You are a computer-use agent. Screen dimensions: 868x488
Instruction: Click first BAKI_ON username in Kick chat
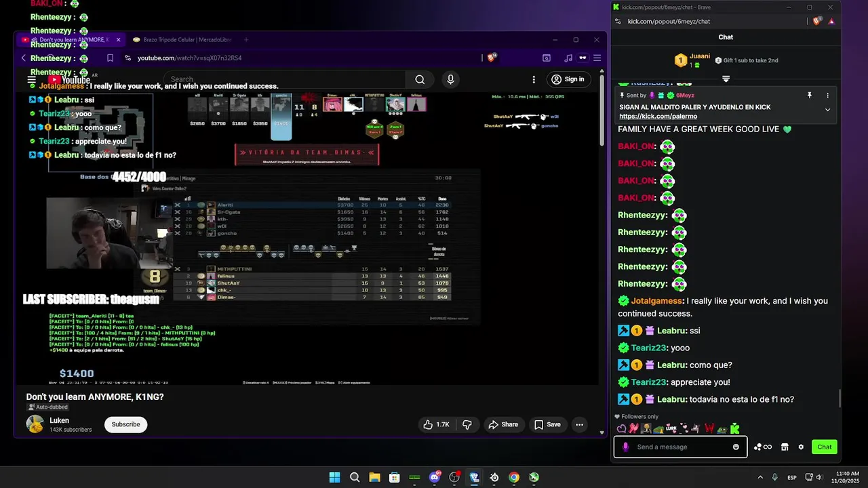point(635,146)
